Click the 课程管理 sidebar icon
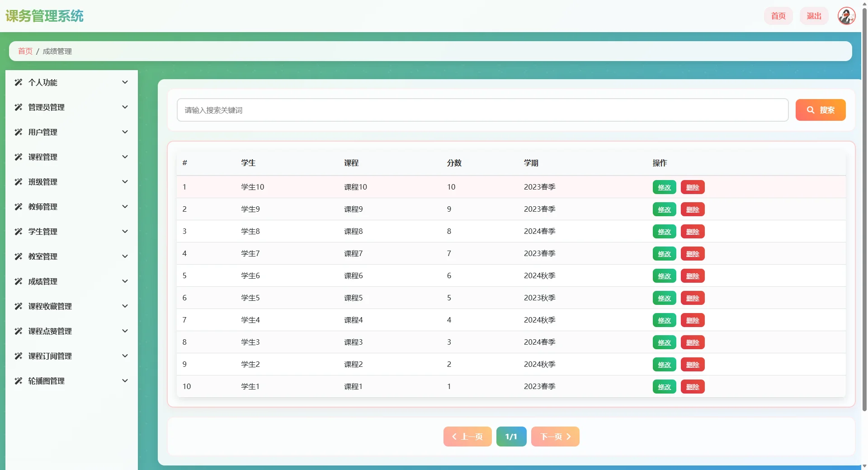The height and width of the screenshot is (470, 868). coord(18,157)
